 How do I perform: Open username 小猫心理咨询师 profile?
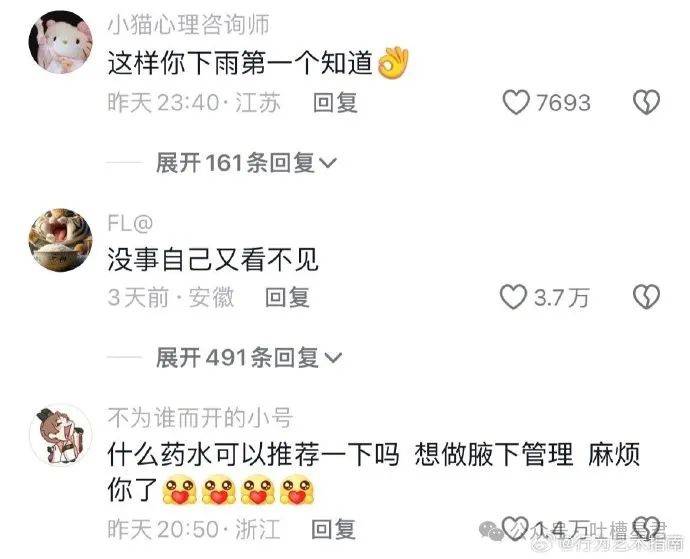tap(188, 24)
